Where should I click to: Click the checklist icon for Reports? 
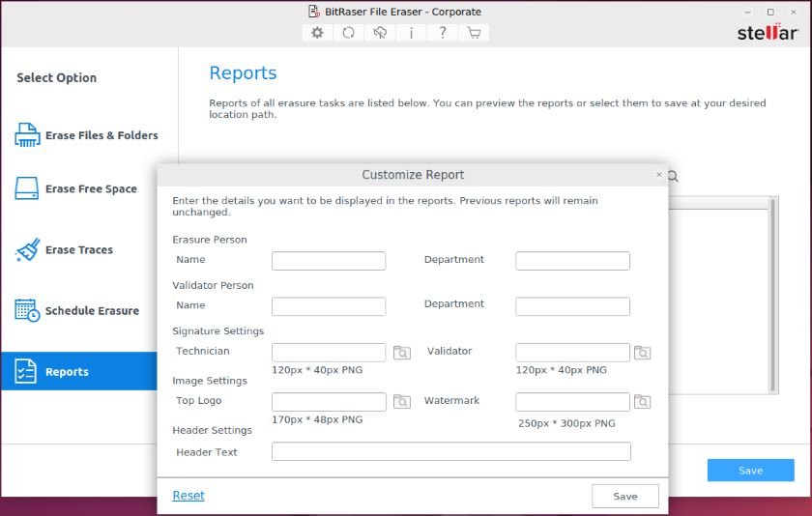pos(25,371)
